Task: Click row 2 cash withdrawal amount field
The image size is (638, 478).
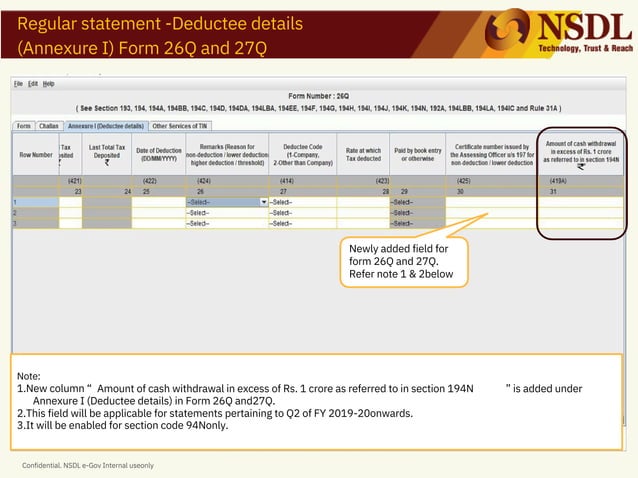Action: [581, 213]
